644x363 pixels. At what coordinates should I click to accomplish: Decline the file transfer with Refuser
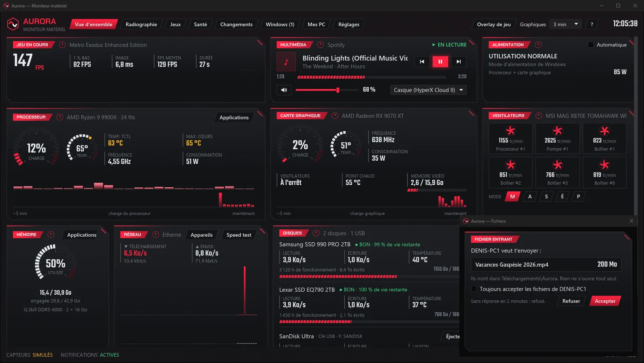pyautogui.click(x=571, y=301)
